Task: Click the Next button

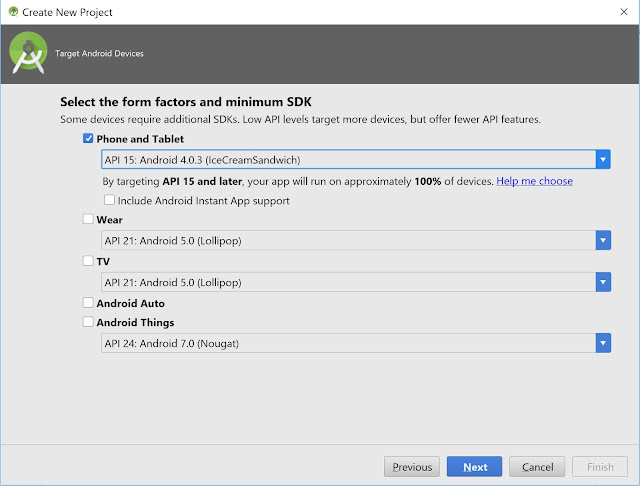Action: tap(474, 466)
